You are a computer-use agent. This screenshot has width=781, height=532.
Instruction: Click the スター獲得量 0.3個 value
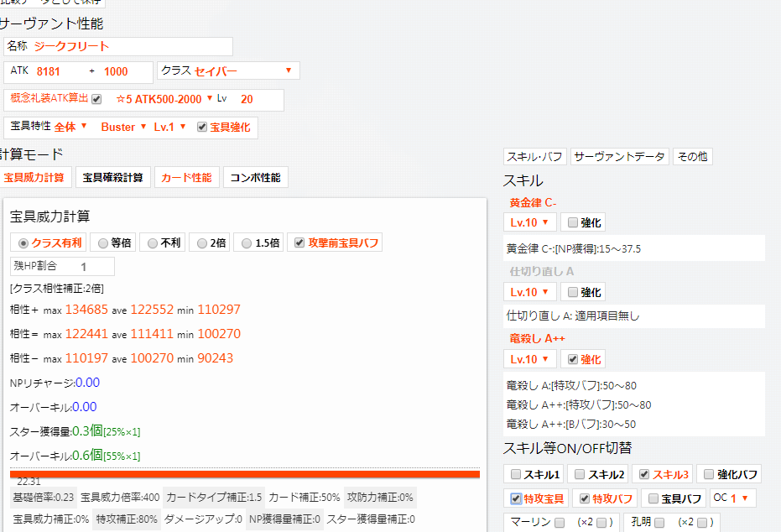coord(87,431)
